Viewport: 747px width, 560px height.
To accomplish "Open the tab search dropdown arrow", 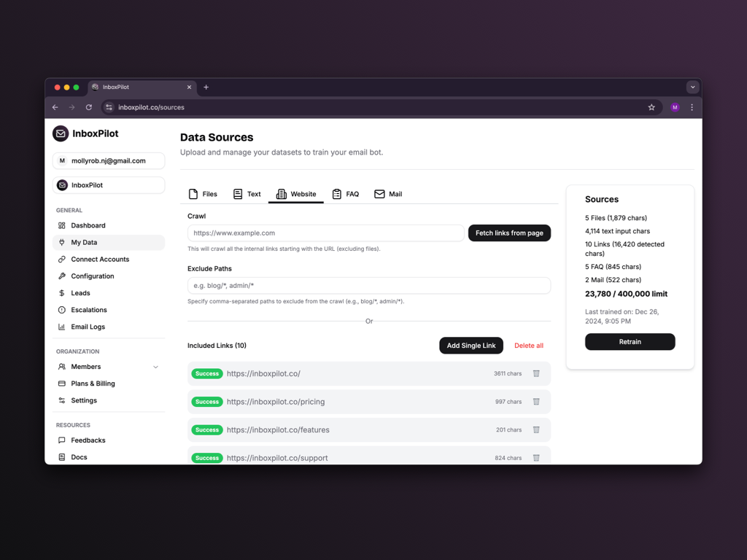I will pos(693,87).
